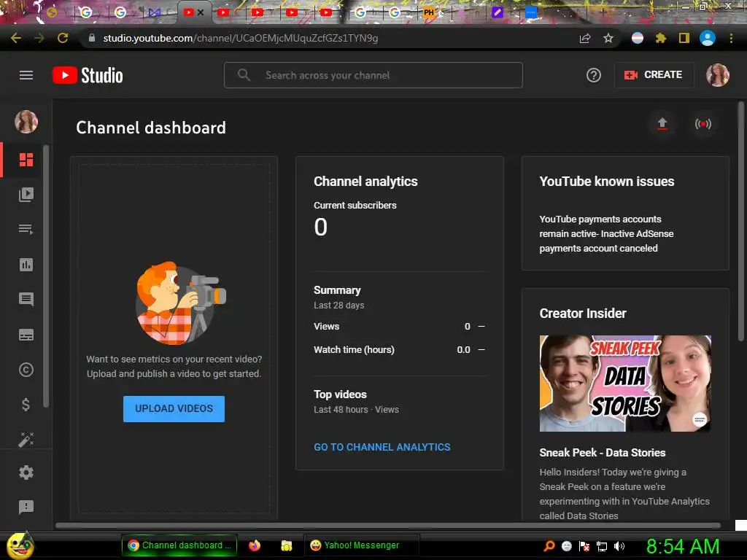Close the active YouTube Studio tab

point(201,12)
